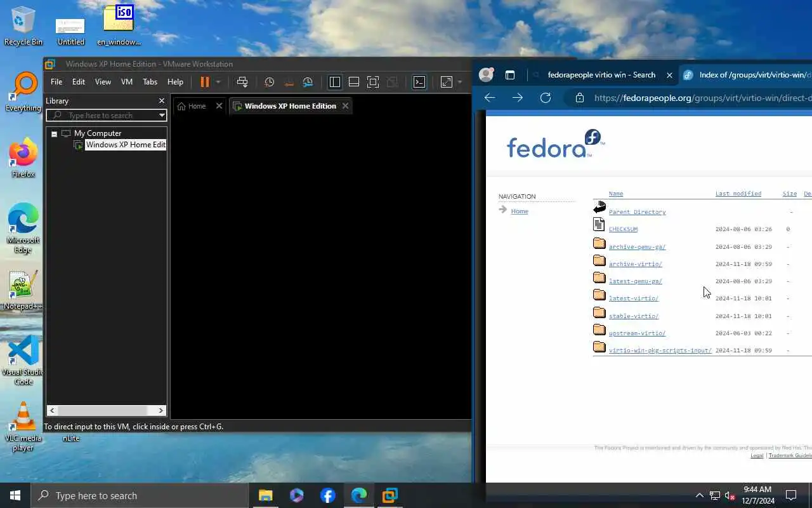This screenshot has width=812, height=508.
Task: Go back in Edge browser
Action: pyautogui.click(x=489, y=98)
